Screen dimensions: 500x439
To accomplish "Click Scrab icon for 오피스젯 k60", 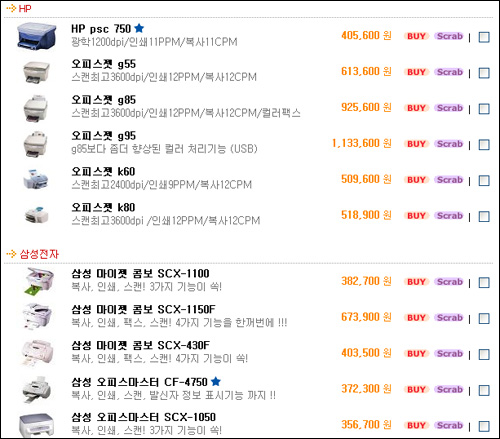I will point(450,180).
